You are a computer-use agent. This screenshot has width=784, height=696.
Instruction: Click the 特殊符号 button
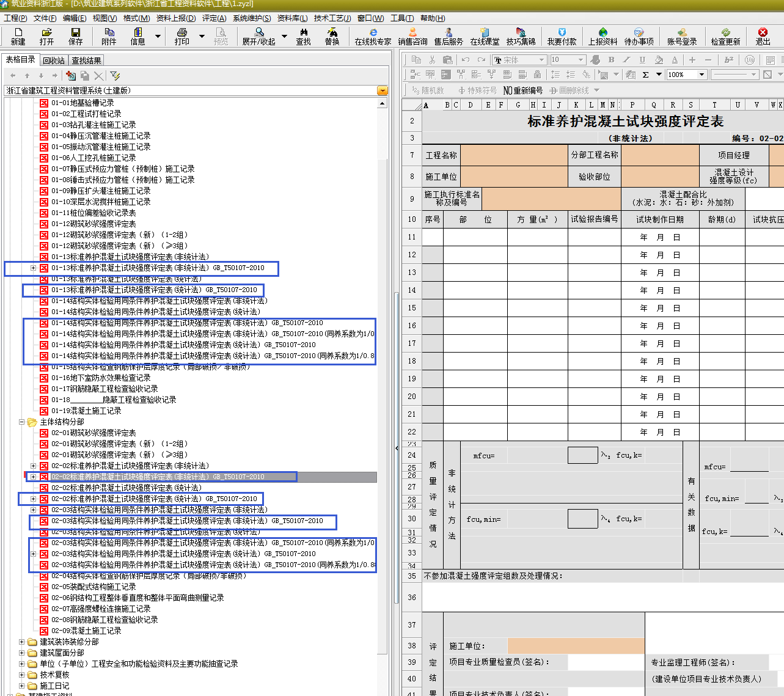pos(477,90)
